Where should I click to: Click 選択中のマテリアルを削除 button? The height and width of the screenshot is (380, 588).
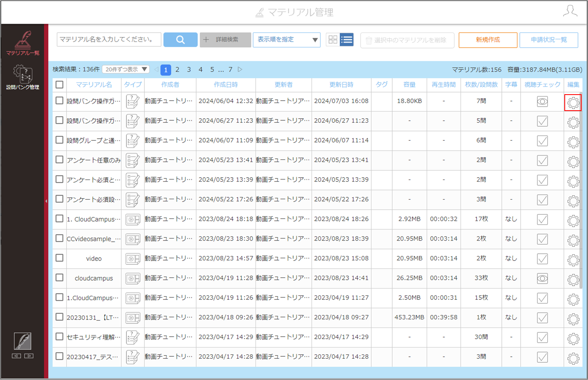[x=407, y=40]
